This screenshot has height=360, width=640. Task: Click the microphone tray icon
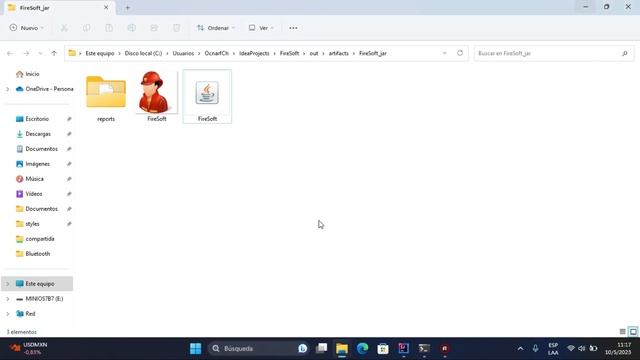click(x=535, y=349)
